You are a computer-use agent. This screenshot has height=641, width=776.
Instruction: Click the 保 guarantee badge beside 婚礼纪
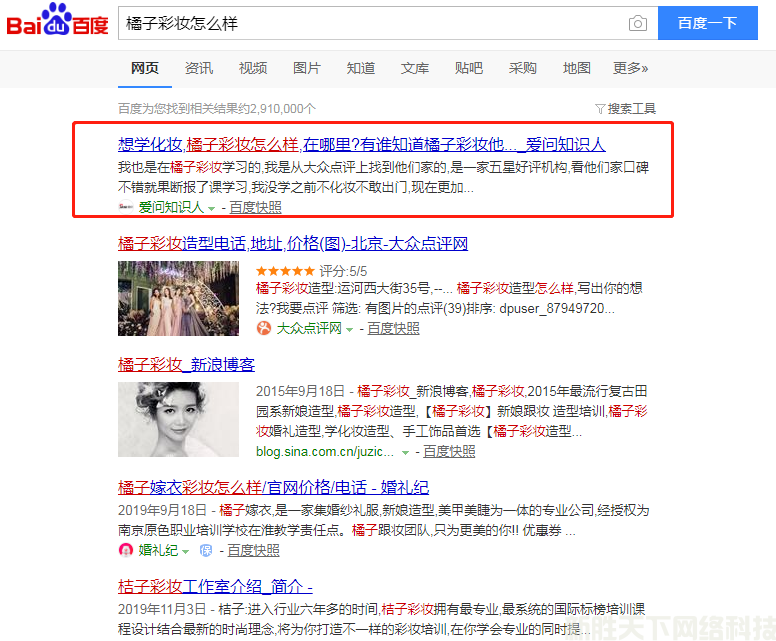206,549
